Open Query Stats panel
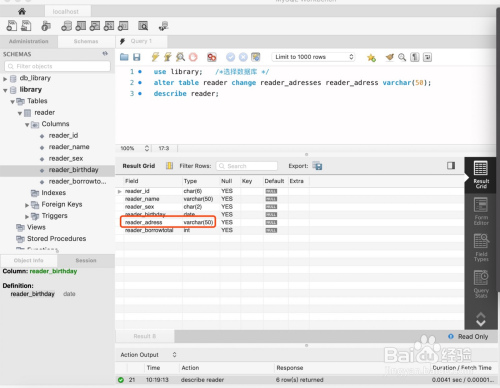 coord(481,284)
